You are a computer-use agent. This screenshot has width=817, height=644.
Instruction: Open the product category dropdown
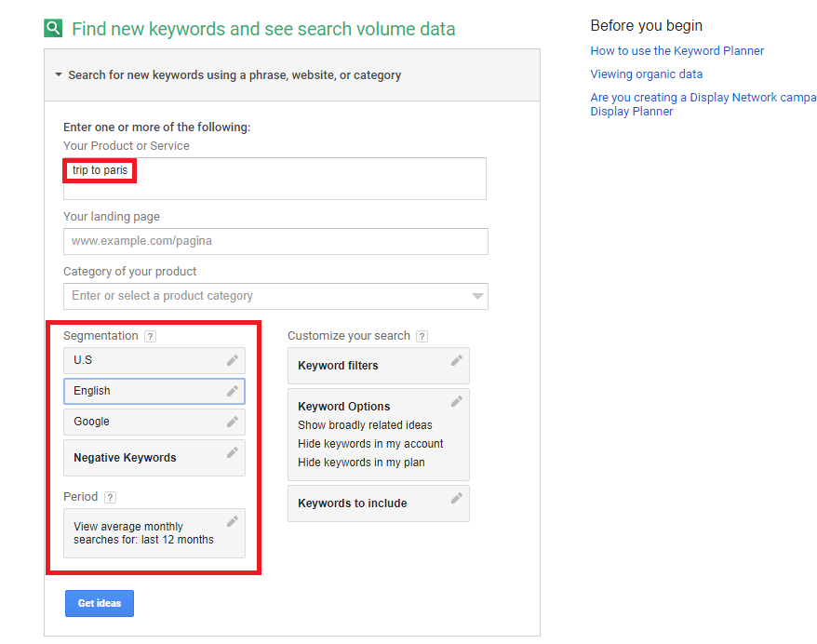(x=477, y=296)
